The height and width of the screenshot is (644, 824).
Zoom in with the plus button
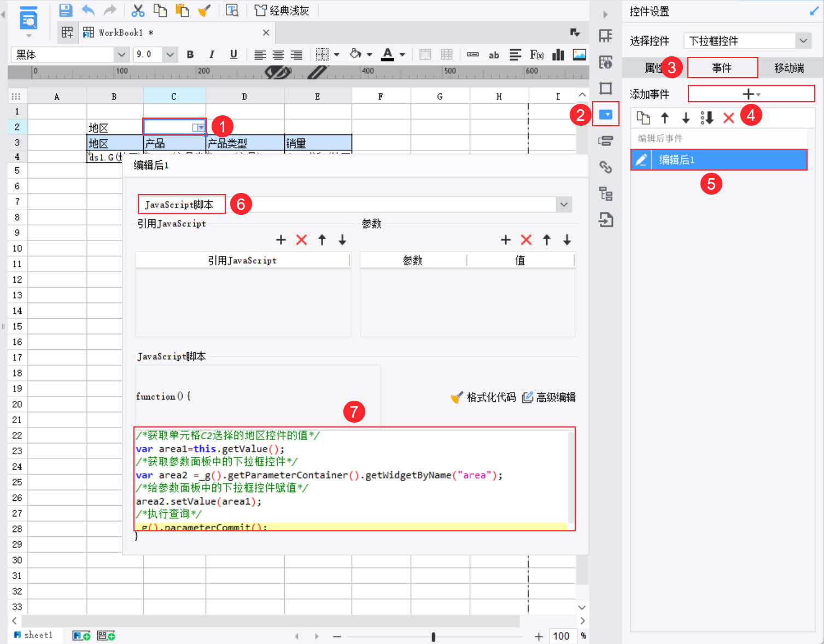coord(539,636)
